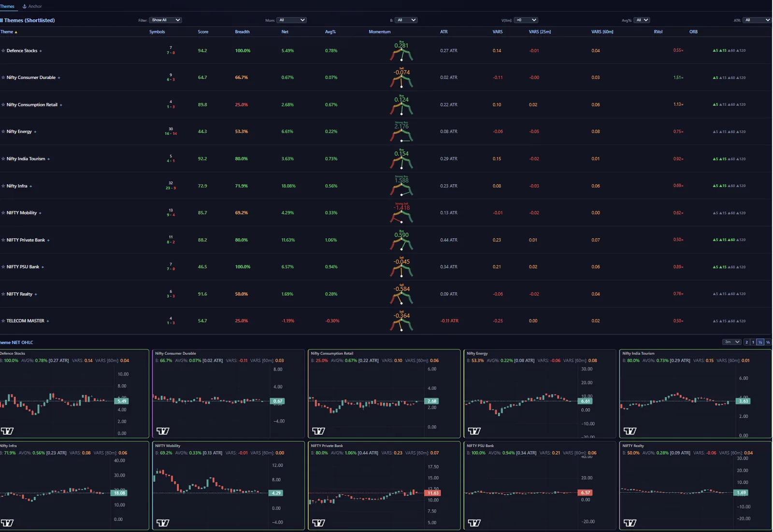Sort by the Breadth column header
The width and height of the screenshot is (773, 532).
click(242, 32)
